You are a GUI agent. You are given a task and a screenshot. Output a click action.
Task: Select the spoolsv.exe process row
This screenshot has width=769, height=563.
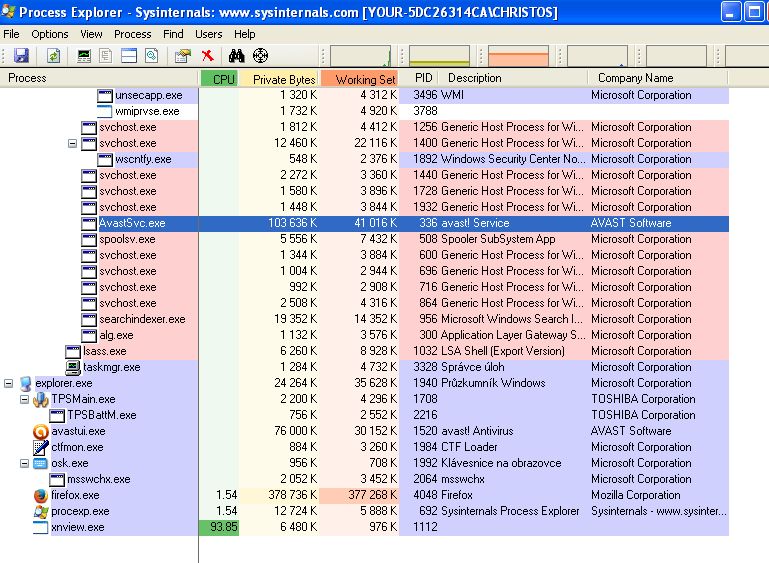pyautogui.click(x=364, y=239)
